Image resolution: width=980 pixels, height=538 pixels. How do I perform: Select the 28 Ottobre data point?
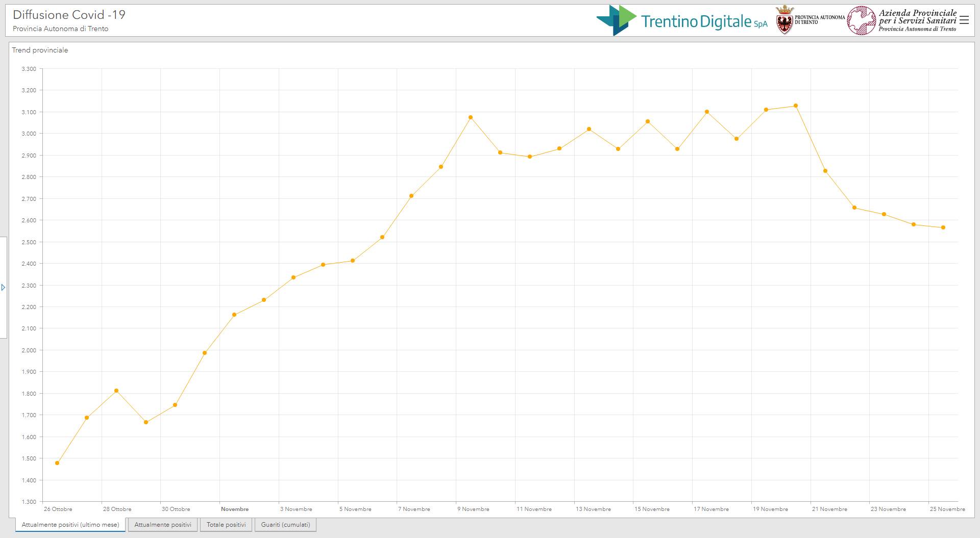(x=116, y=391)
